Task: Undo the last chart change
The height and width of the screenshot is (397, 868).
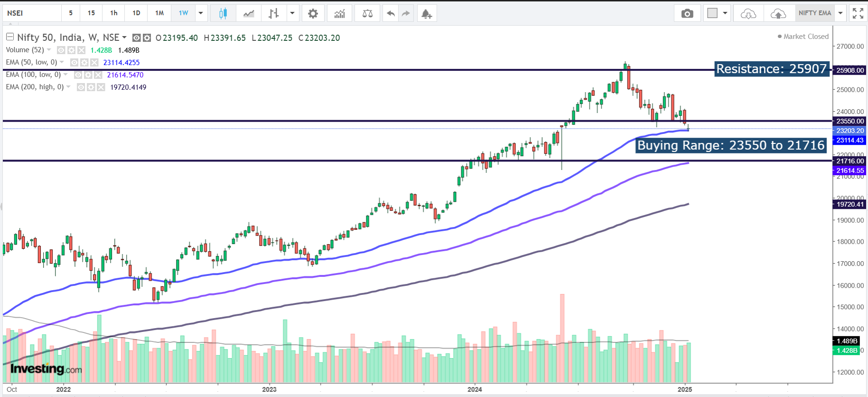Action: click(391, 13)
